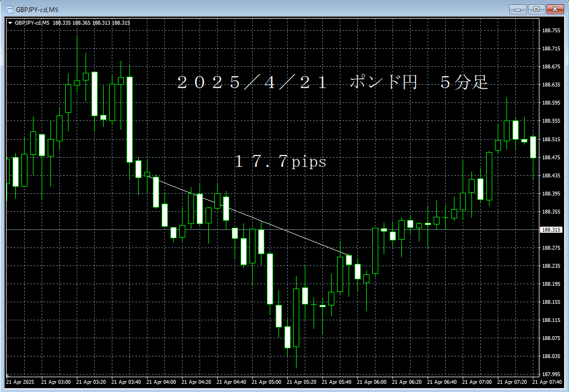Click the current price tag 188.315
The width and height of the screenshot is (569, 392).
551,230
